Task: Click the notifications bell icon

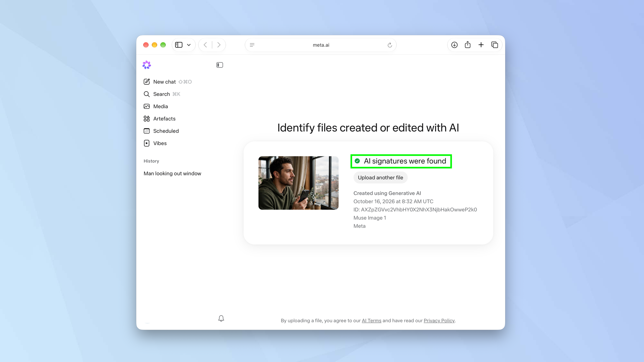Action: (221, 318)
